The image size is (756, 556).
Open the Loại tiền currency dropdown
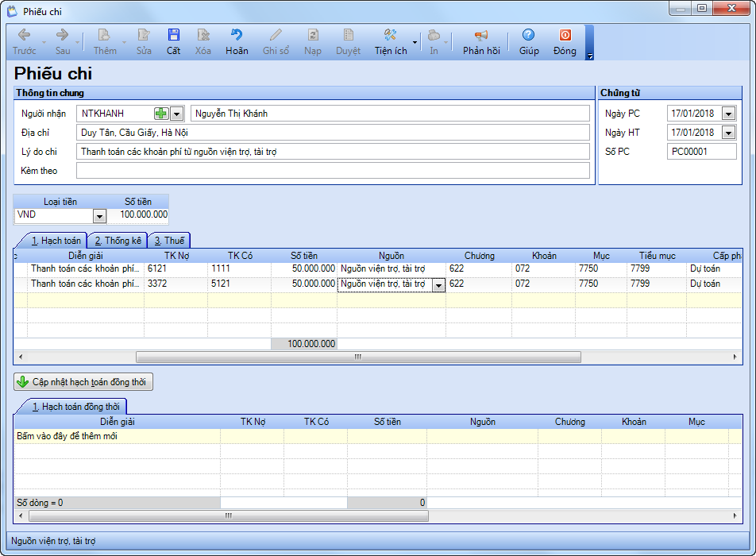(99, 216)
